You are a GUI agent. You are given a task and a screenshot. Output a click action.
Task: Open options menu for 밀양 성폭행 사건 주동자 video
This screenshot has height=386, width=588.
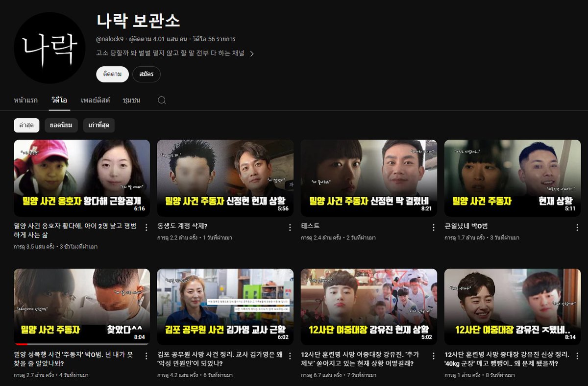pos(146,356)
